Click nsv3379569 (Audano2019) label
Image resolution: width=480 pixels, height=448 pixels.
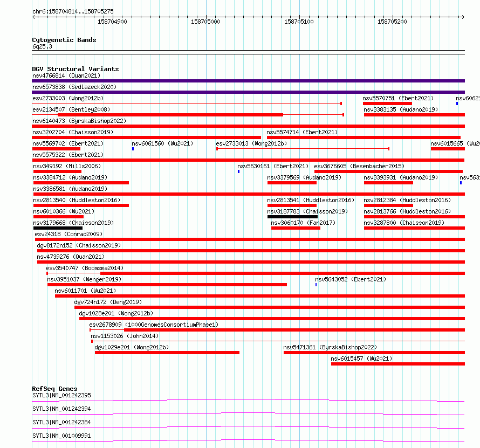tap(304, 177)
